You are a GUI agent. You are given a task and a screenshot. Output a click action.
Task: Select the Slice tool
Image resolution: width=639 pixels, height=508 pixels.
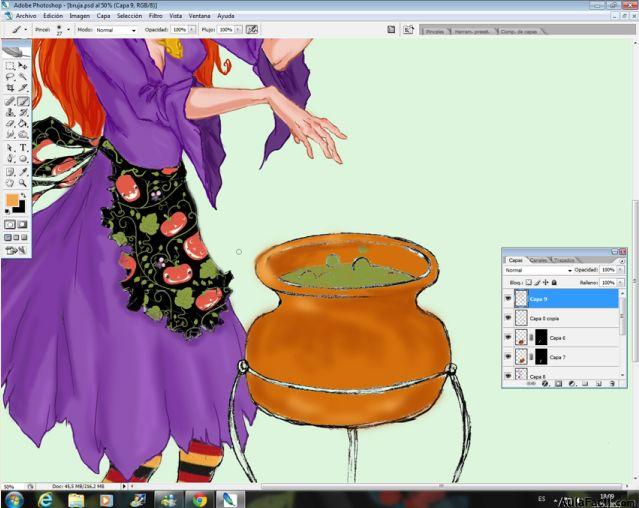tap(23, 88)
